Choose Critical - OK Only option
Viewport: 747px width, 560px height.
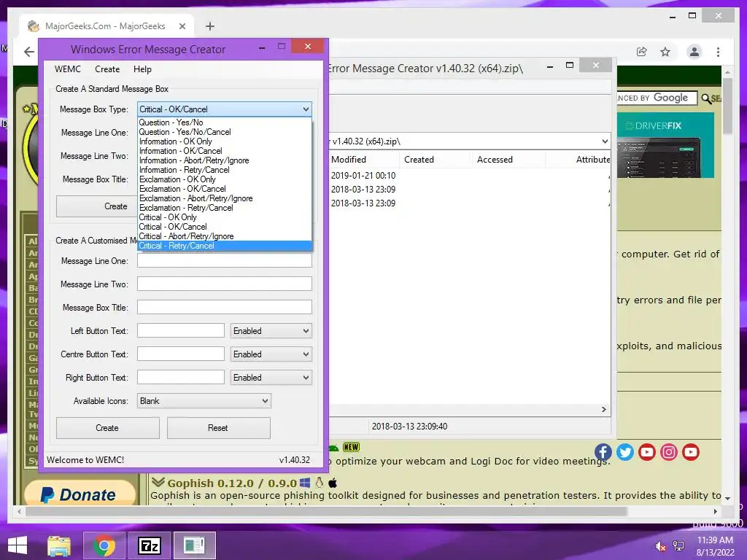[225, 217]
